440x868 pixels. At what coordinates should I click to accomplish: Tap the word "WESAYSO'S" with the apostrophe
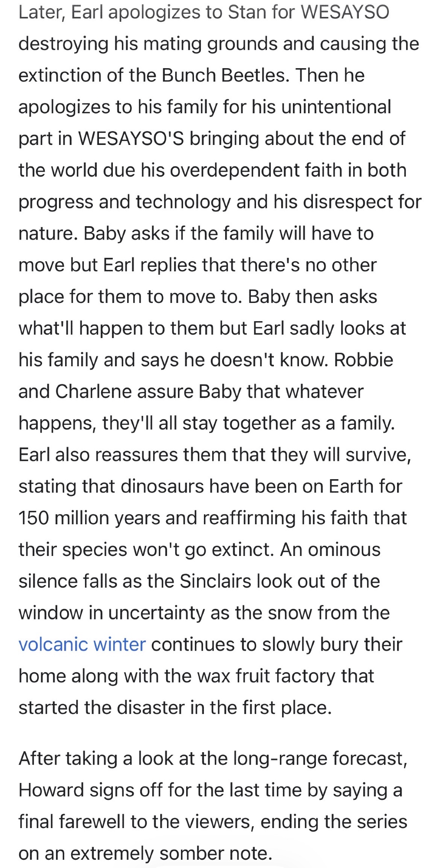131,138
